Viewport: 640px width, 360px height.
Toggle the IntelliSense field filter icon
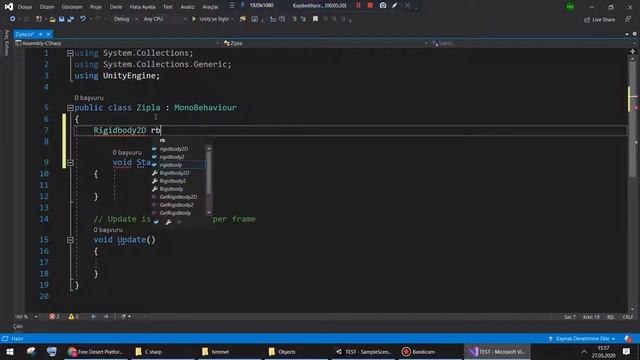tap(156, 222)
